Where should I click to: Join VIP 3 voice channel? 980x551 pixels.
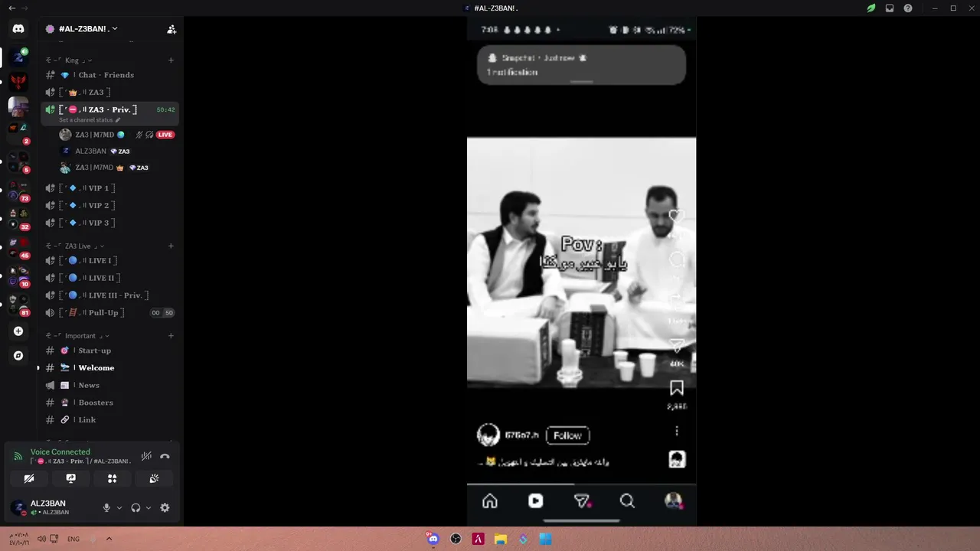click(x=109, y=223)
